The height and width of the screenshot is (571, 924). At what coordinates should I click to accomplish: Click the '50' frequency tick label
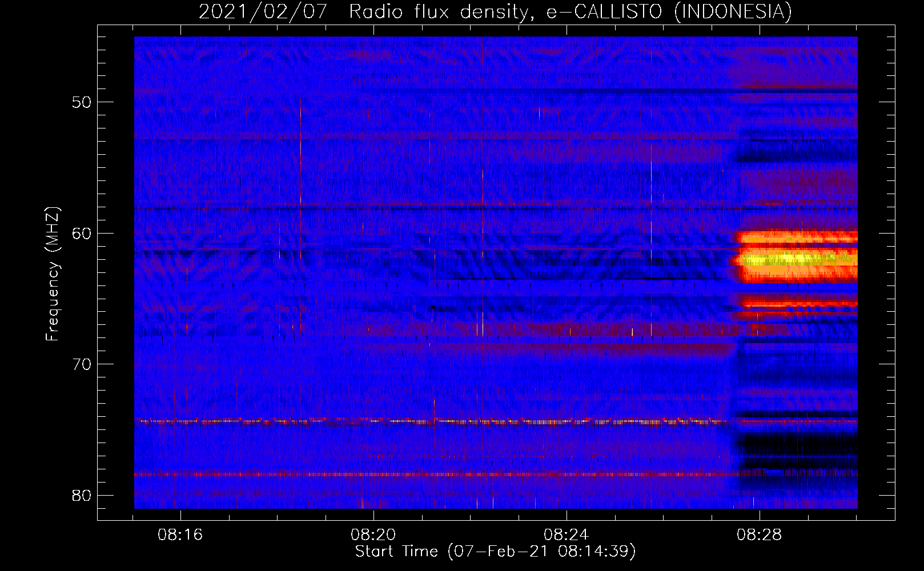coord(82,103)
